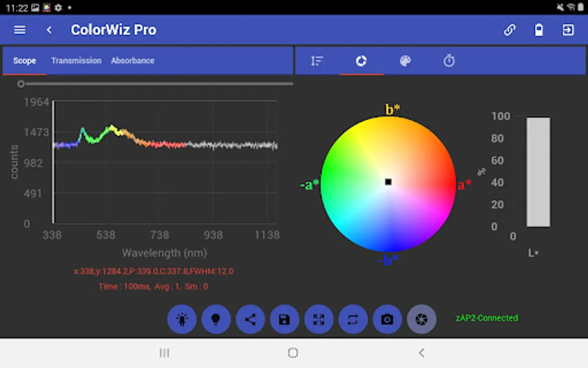Click the 'Wavelength (nm)' axis label

pos(165,253)
